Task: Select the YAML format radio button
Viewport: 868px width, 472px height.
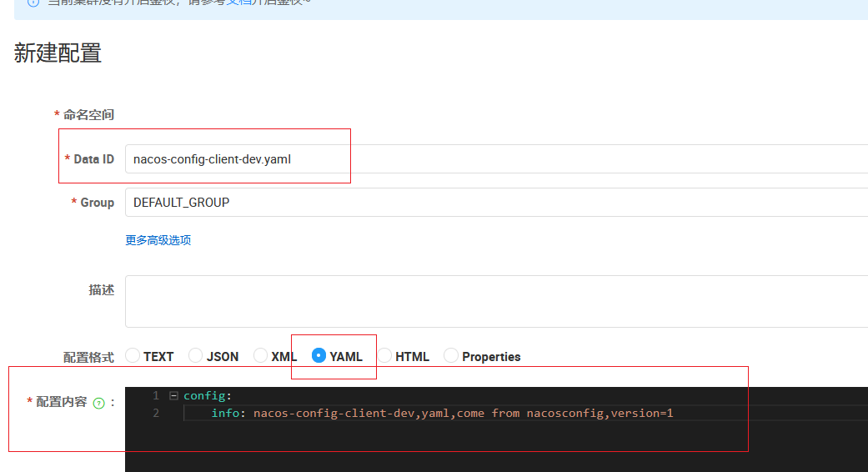Action: 319,355
